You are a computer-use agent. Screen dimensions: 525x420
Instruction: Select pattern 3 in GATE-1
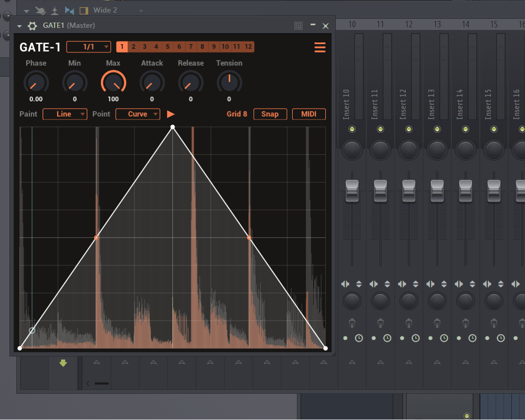(145, 47)
